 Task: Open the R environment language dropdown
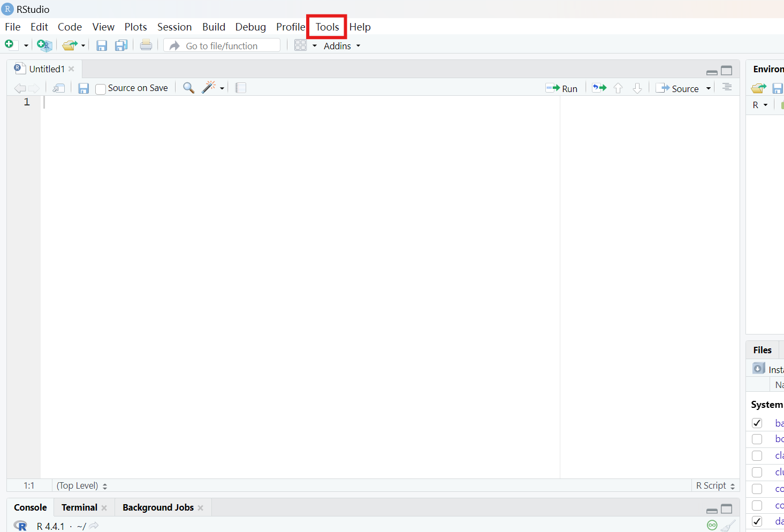click(760, 105)
